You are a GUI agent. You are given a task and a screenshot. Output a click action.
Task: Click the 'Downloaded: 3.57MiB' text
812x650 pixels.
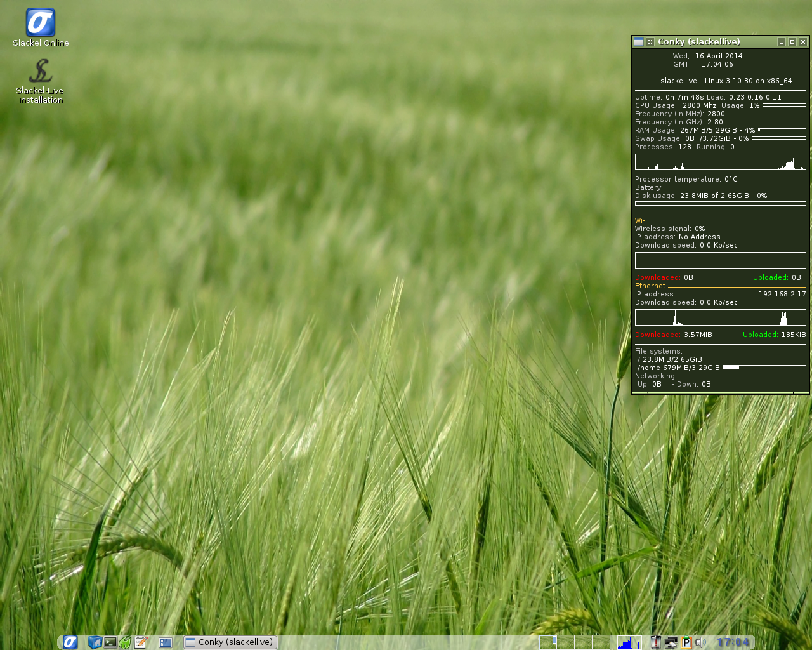674,335
